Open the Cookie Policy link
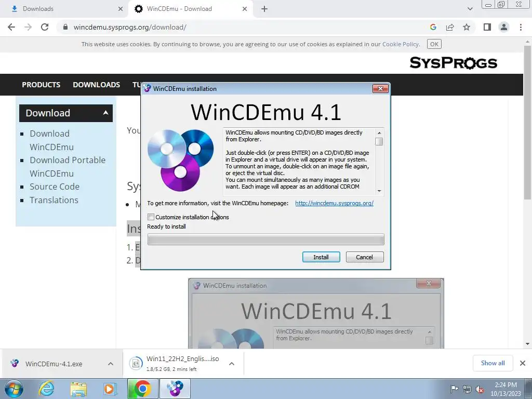Screen dimensions: 532x399 point(401,44)
